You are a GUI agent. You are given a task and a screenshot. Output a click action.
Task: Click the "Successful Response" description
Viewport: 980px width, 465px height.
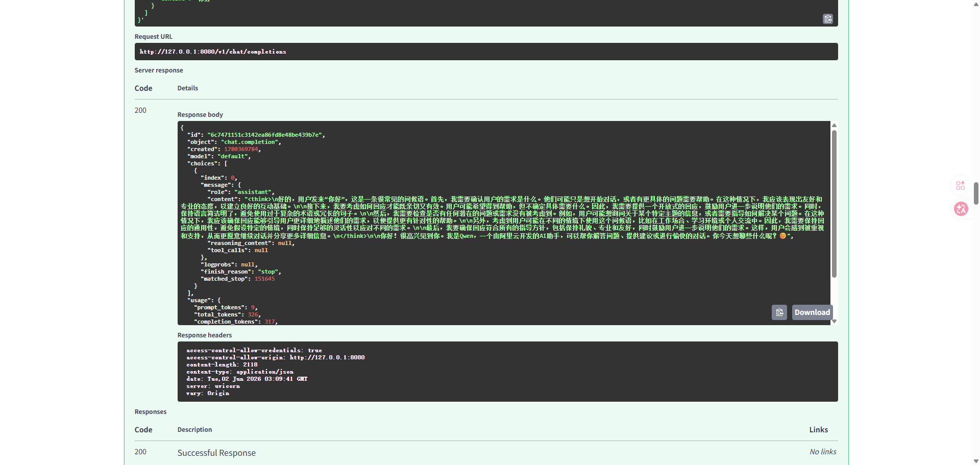click(x=216, y=453)
